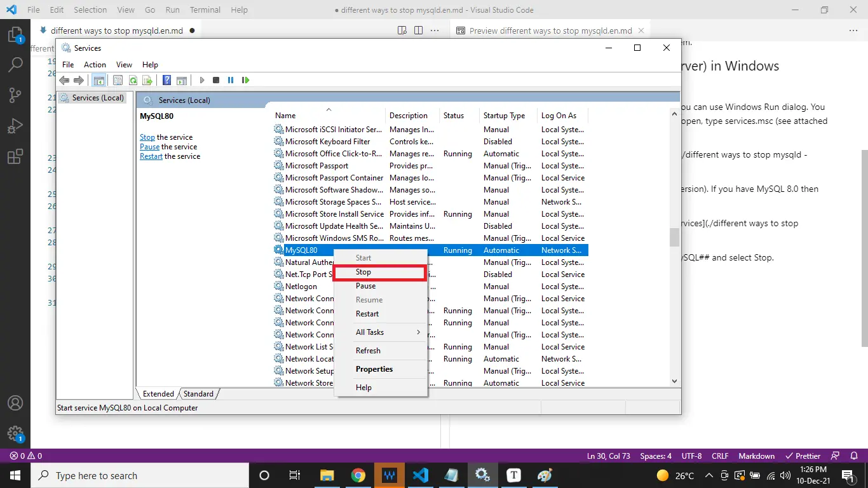The image size is (868, 488).
Task: Click scroll-up arrow of services list
Action: (674, 114)
